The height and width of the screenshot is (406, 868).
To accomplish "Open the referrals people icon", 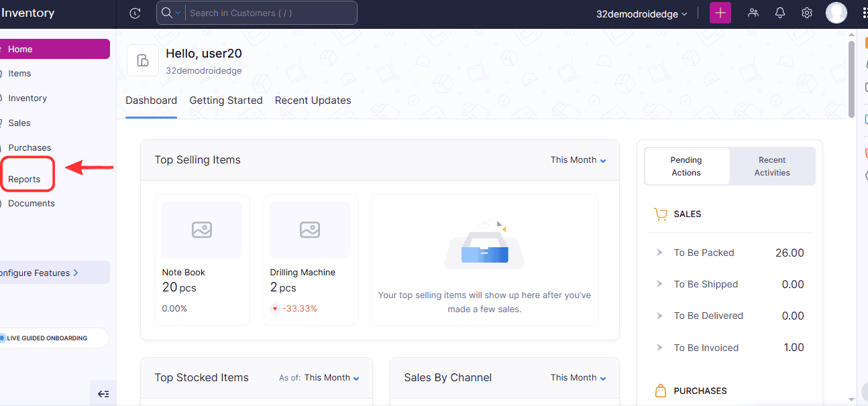I will click(x=753, y=13).
